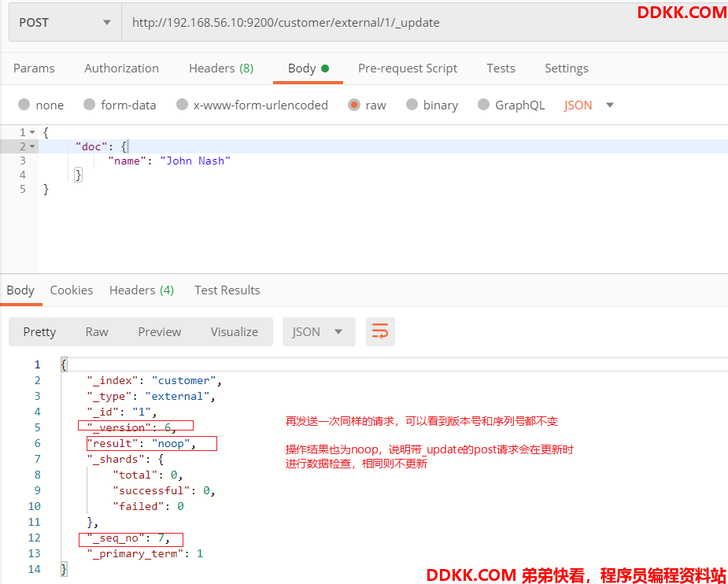Select the binary body type

[432, 105]
